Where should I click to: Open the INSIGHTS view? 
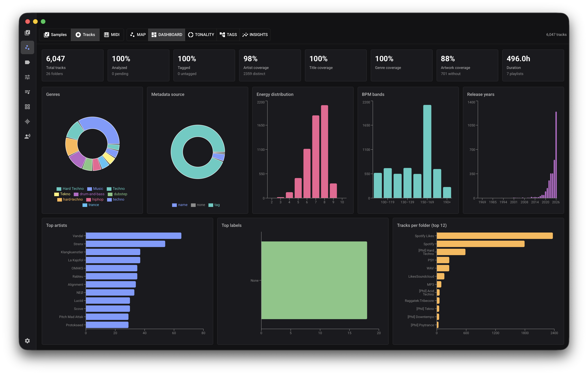pos(255,35)
